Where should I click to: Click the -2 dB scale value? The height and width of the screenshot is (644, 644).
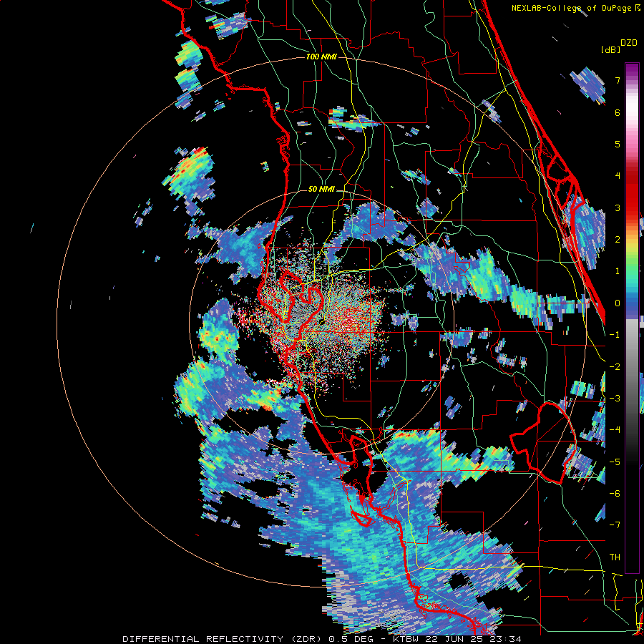point(615,367)
